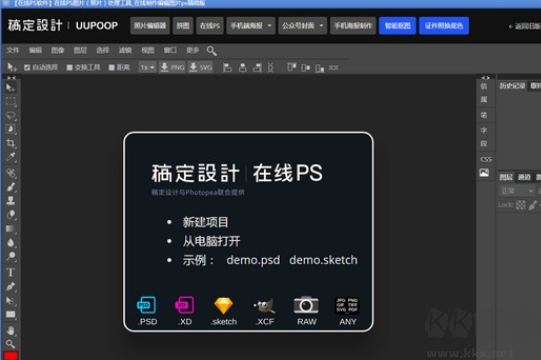This screenshot has width=541, height=360.
Task: Open the demo.sketch sample file
Action: (323, 260)
